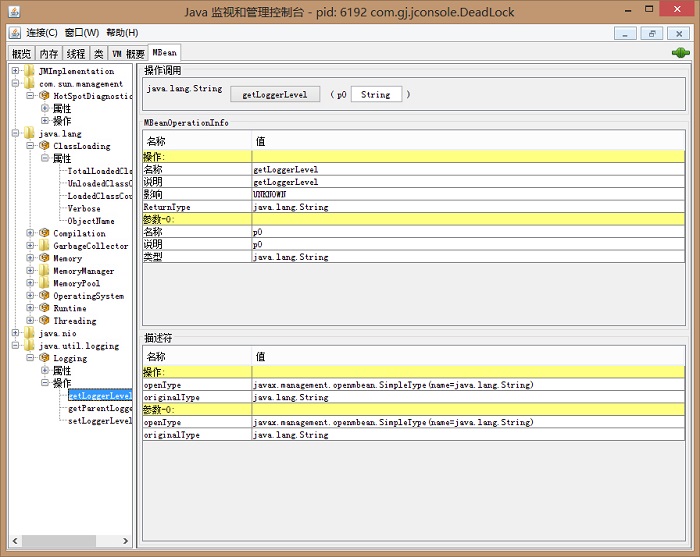Select the MBean tab
The width and height of the screenshot is (700, 557).
pos(164,53)
